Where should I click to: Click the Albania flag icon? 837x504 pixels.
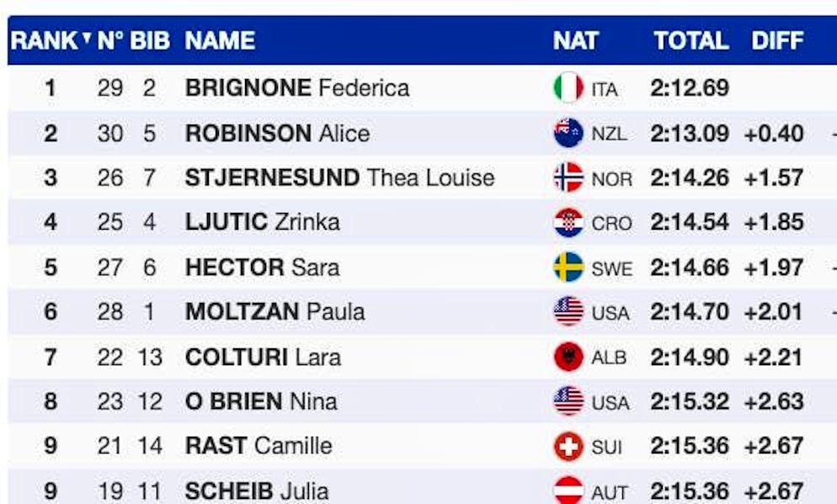click(568, 357)
